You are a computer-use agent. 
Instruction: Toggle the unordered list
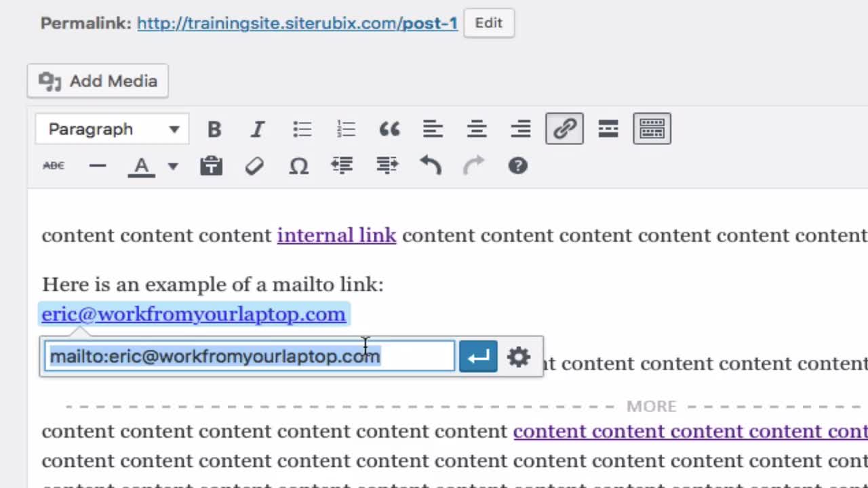pos(302,128)
